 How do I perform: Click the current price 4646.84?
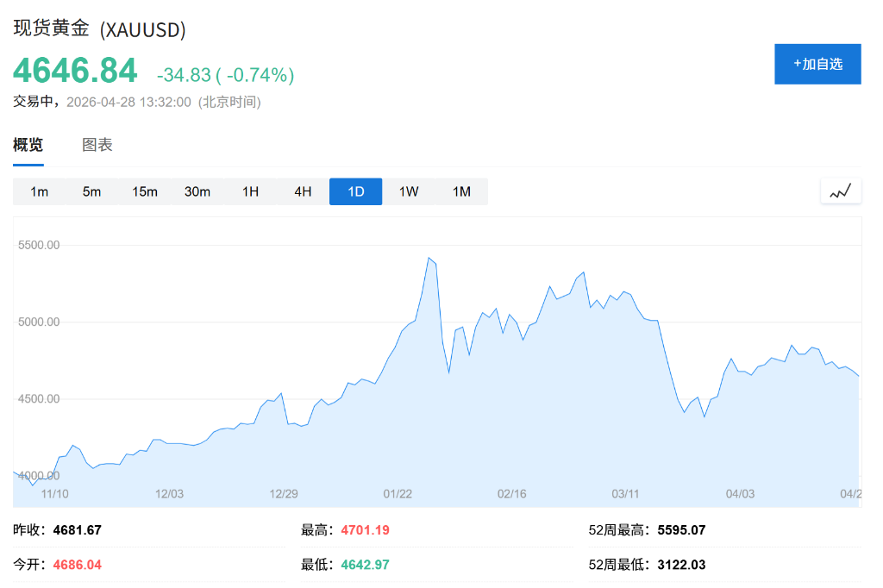click(74, 70)
